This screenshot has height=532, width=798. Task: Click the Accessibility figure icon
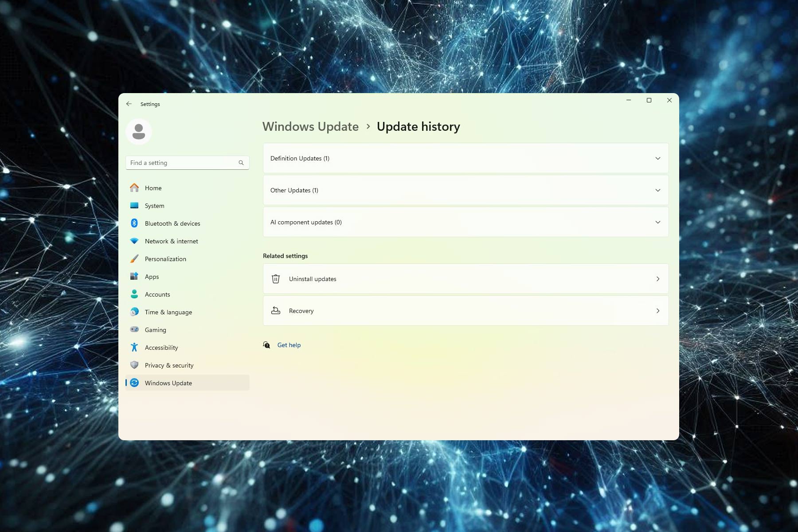coord(134,347)
